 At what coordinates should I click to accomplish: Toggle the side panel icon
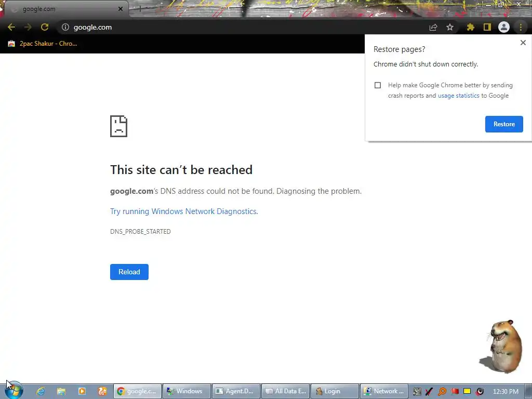click(x=487, y=27)
